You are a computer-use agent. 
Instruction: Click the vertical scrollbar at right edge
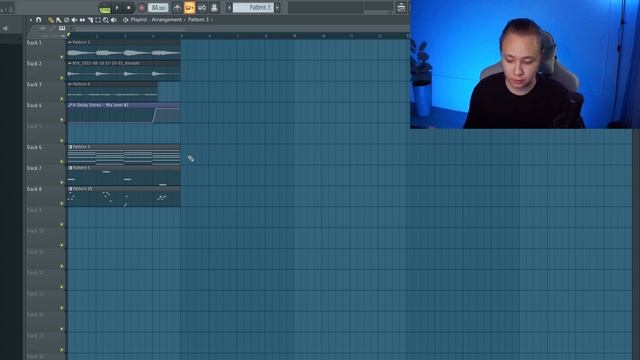click(636, 245)
